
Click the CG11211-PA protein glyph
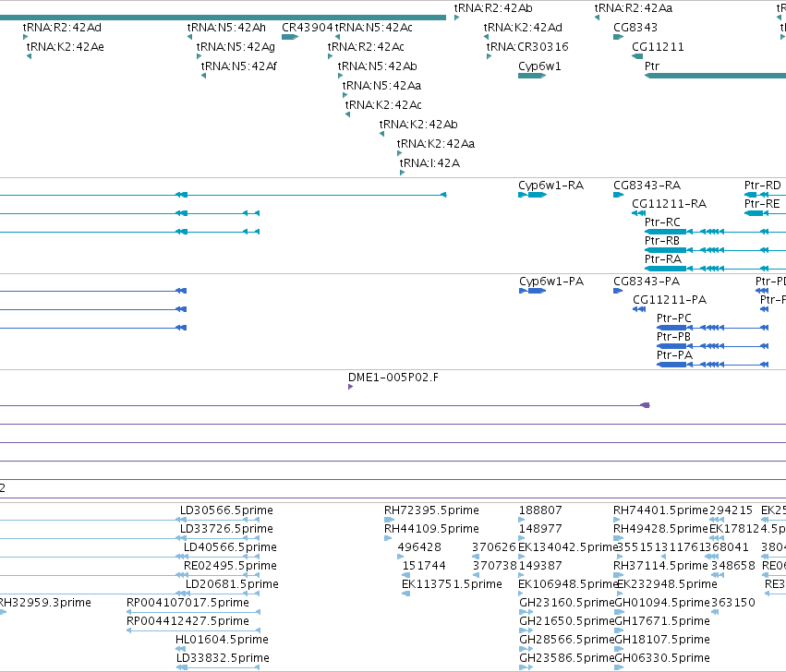(639, 309)
